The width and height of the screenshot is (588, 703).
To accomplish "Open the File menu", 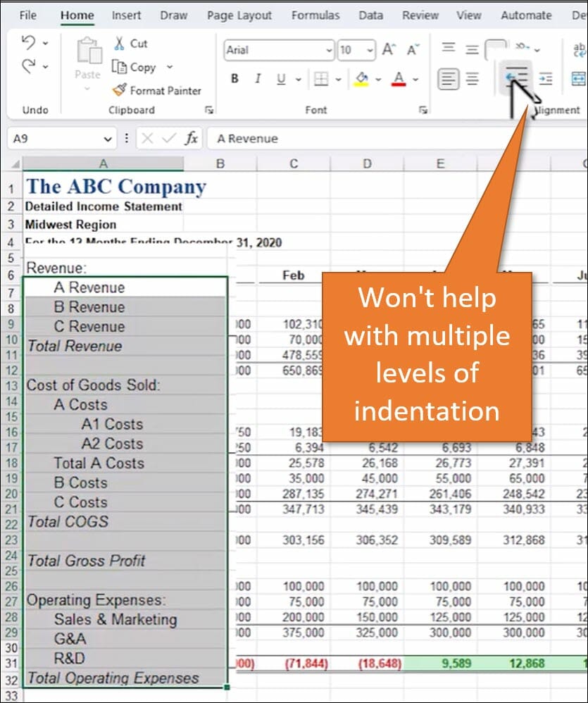I will click(x=28, y=15).
